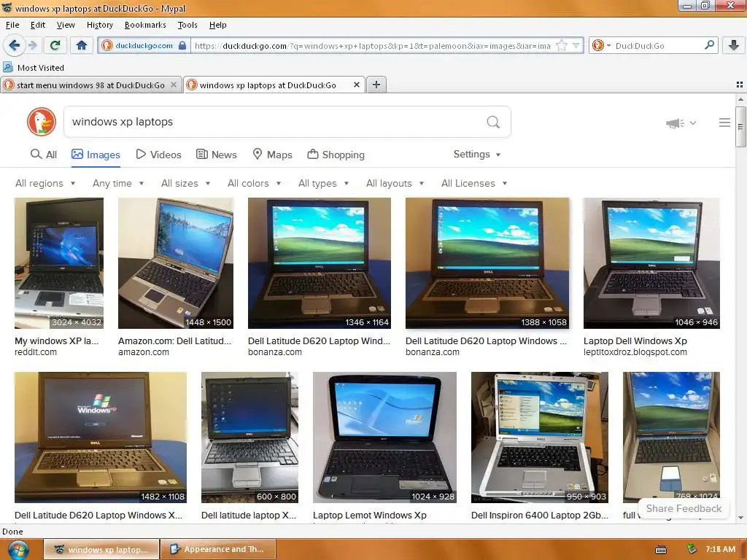The image size is (747, 560).
Task: Open the downloads arrow button
Action: (734, 45)
